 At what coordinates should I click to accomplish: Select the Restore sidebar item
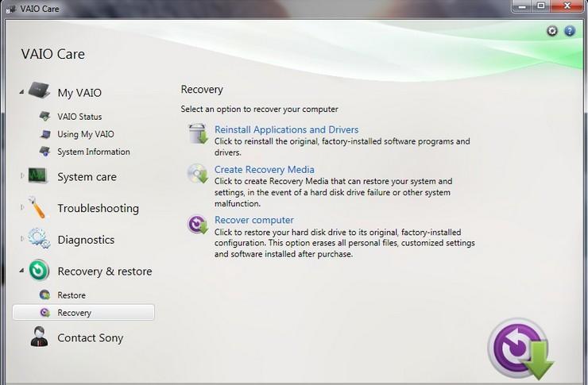(x=72, y=295)
